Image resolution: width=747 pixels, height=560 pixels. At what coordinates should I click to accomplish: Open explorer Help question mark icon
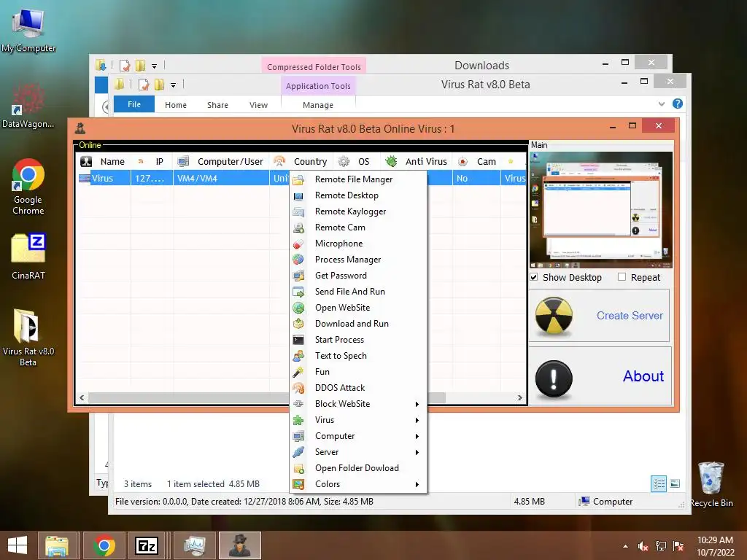click(x=678, y=104)
